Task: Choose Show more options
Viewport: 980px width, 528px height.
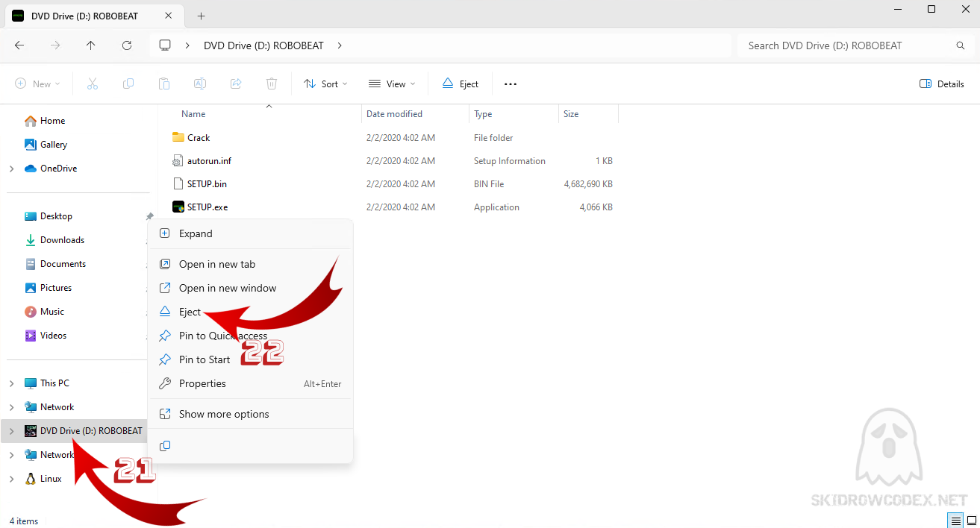Action: [x=250, y=414]
